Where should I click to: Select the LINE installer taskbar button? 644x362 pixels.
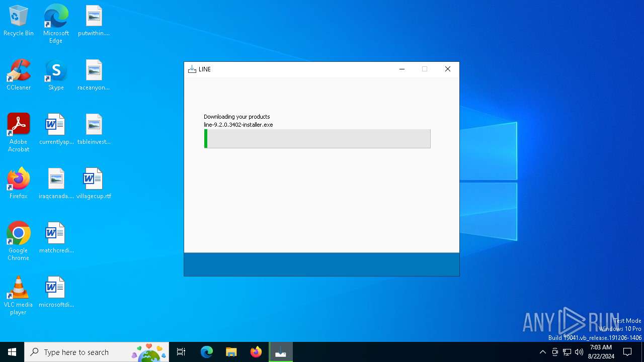(281, 352)
